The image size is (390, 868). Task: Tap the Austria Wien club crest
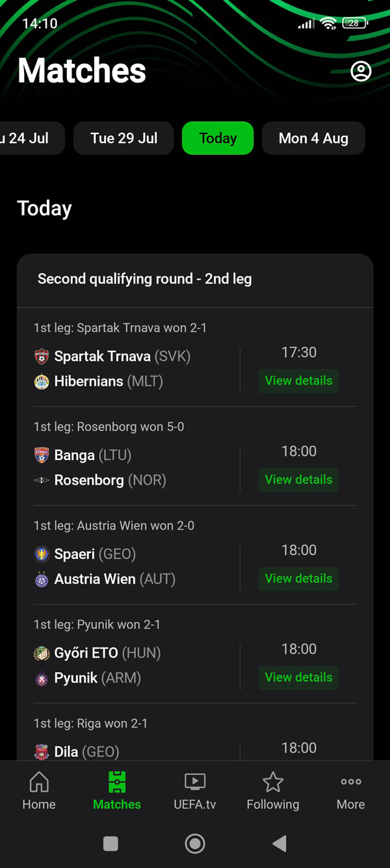pyautogui.click(x=42, y=579)
